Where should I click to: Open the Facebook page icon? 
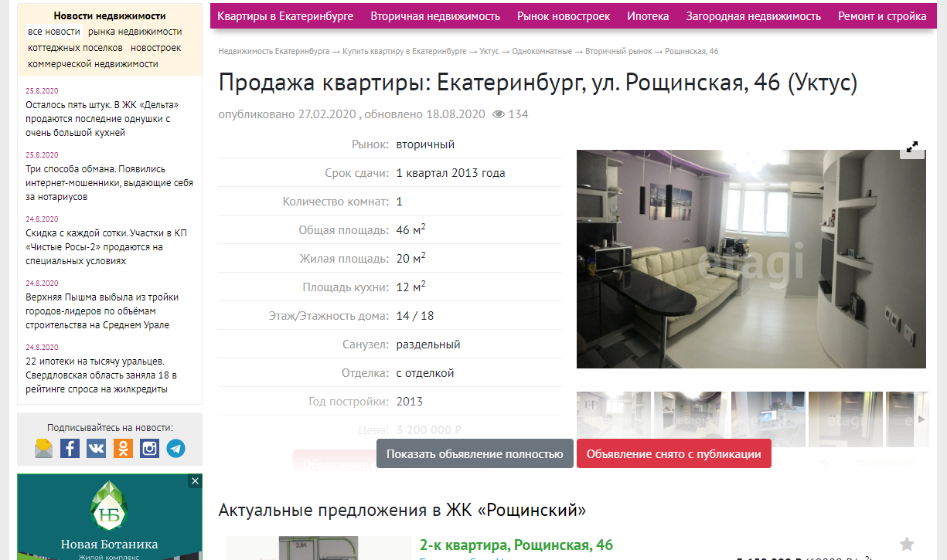pos(70,448)
